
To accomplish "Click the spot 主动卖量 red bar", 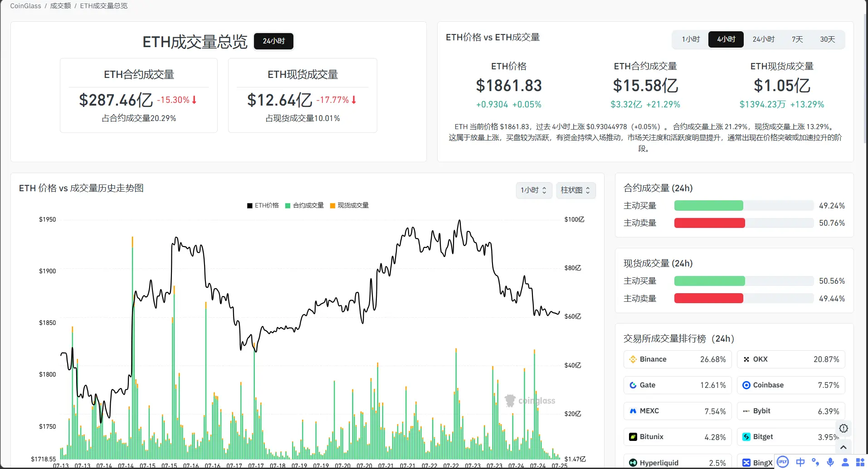I will (x=709, y=298).
